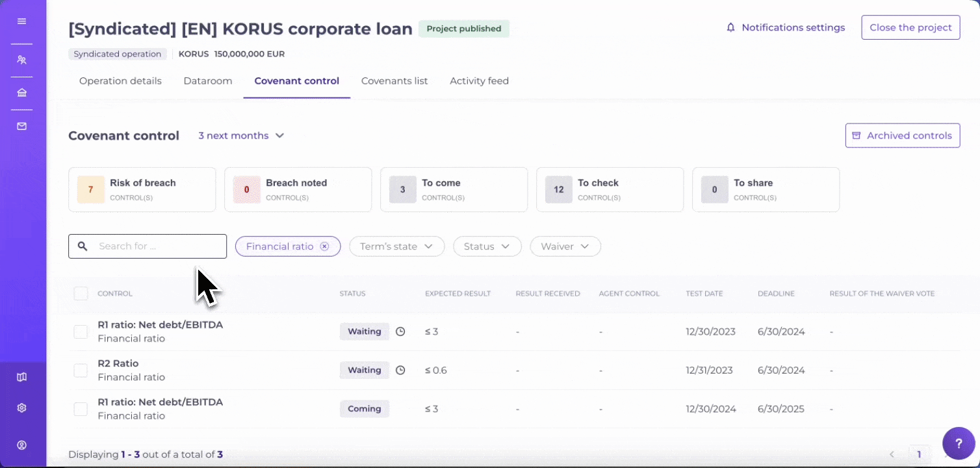Select the Covenant control tab

(x=297, y=81)
